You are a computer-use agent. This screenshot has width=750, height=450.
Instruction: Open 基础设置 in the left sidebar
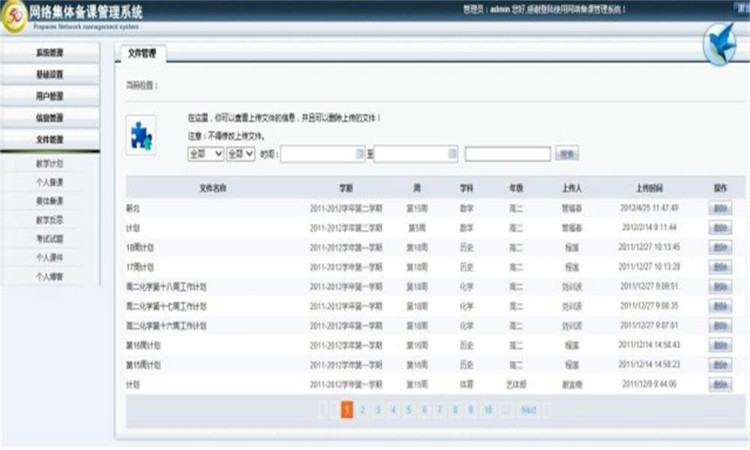click(x=50, y=75)
